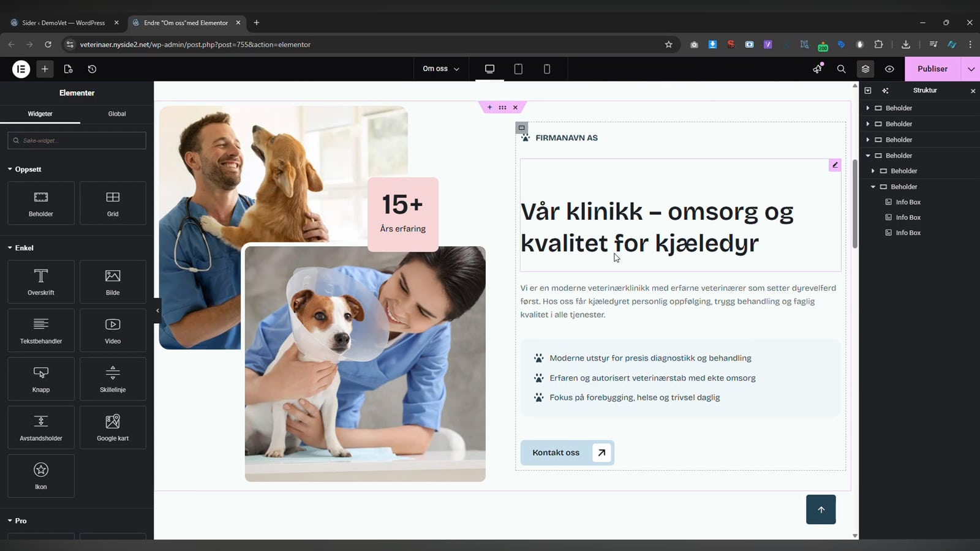Image resolution: width=980 pixels, height=551 pixels.
Task: Pick the Bilde widget
Action: (113, 282)
